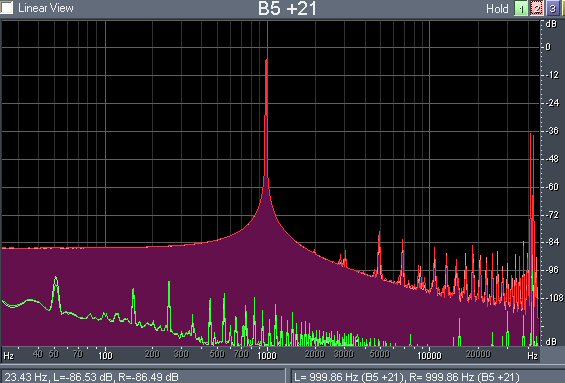565x383 pixels.
Task: Click the -60 label on dB scale
Action: click(x=550, y=187)
